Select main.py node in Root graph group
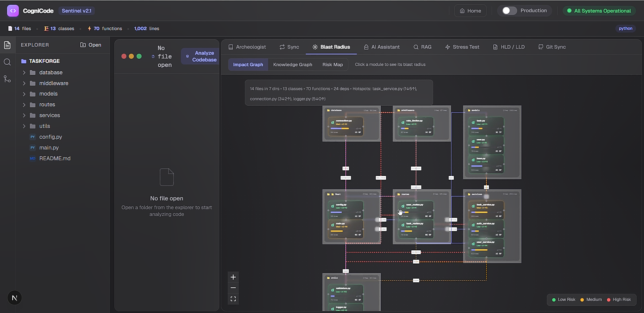 (x=346, y=229)
